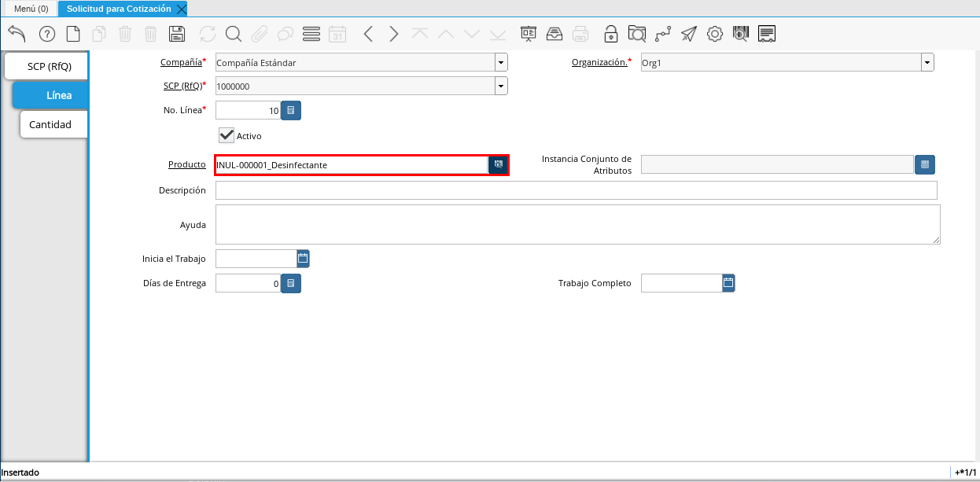Expand the Organización dropdown arrow
Image resolution: width=980 pixels, height=482 pixels.
(927, 63)
